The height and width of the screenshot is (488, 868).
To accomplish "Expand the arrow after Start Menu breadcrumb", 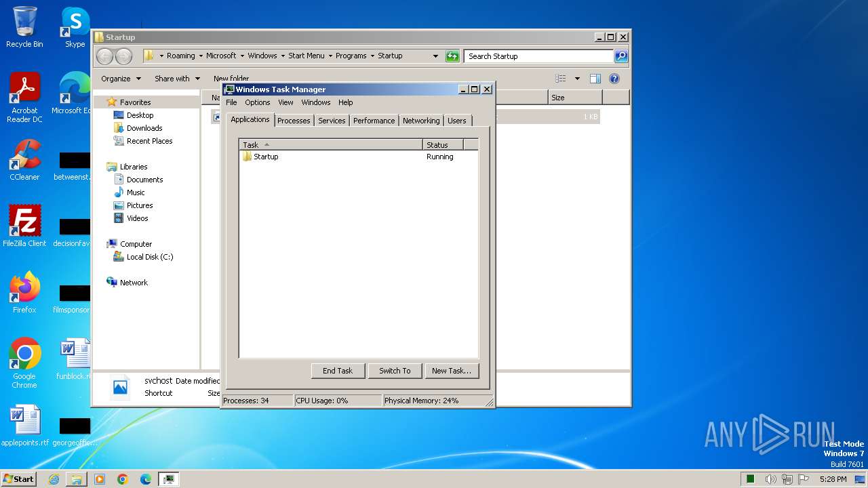I will click(330, 56).
